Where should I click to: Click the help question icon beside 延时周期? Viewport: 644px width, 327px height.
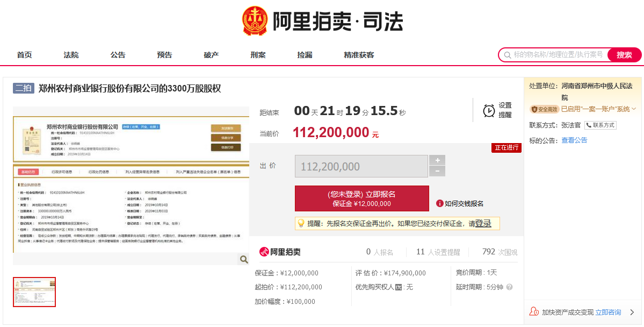(509, 287)
